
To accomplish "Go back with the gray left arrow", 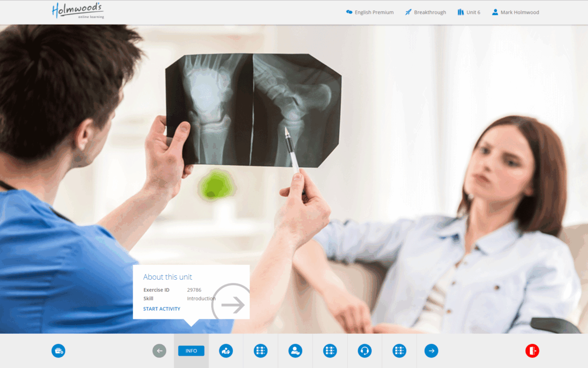I will pyautogui.click(x=160, y=351).
